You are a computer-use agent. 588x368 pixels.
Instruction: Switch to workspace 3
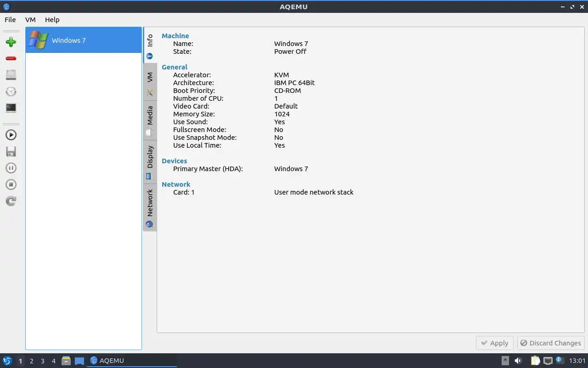(x=43, y=361)
